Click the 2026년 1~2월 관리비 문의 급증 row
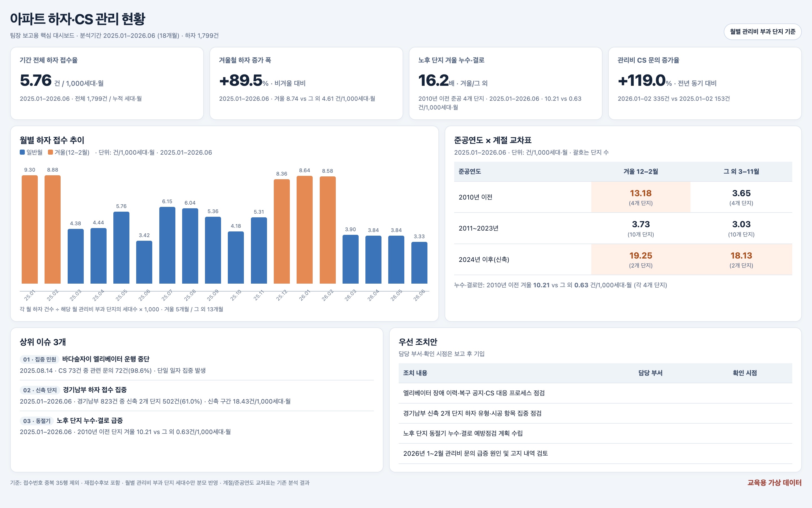The width and height of the screenshot is (812, 508). tap(595, 454)
